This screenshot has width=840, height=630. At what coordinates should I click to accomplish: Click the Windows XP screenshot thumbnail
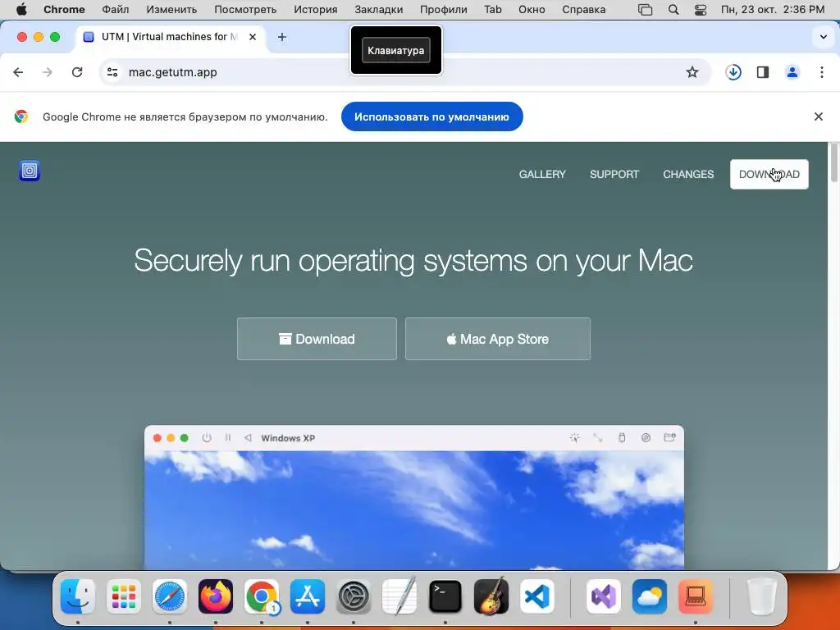click(414, 497)
